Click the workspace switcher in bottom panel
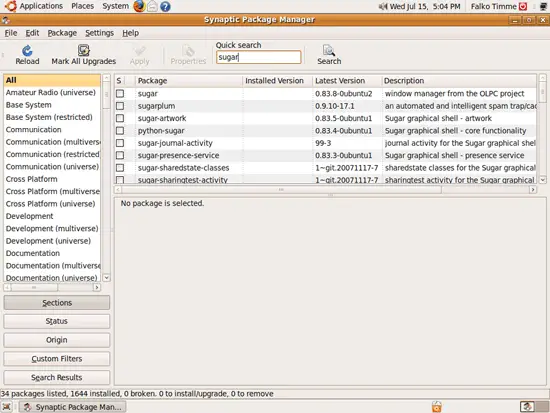The height and width of the screenshot is (413, 550). pyautogui.click(x=534, y=406)
